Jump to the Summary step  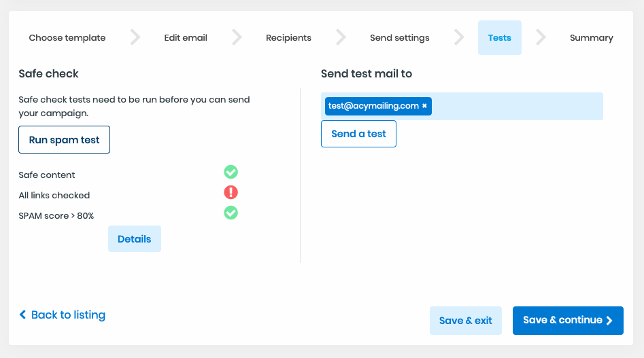pos(591,38)
